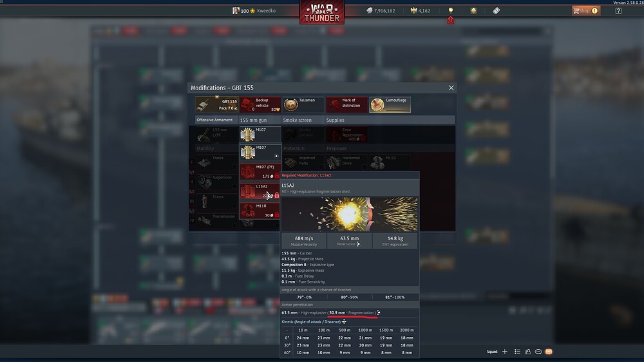The width and height of the screenshot is (644, 362).
Task: Click the Golden Eagles balance 4,162
Action: click(x=420, y=11)
